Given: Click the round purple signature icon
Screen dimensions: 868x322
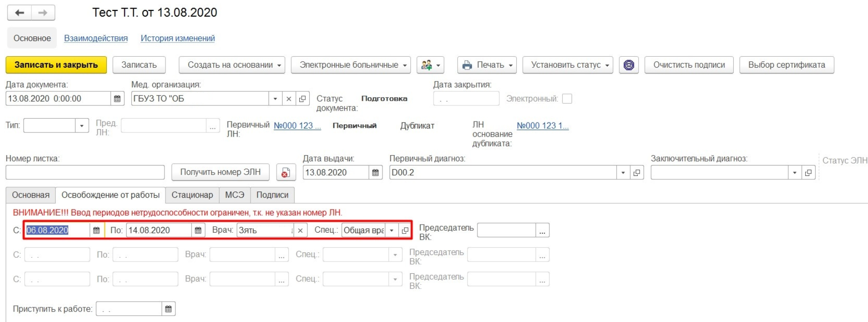Looking at the screenshot, I should tap(628, 65).
